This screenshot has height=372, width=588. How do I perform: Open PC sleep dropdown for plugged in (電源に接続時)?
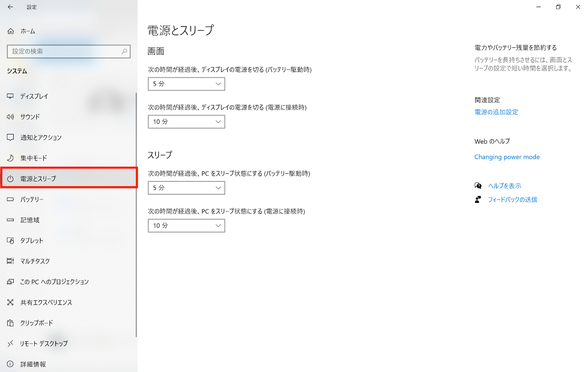[186, 225]
